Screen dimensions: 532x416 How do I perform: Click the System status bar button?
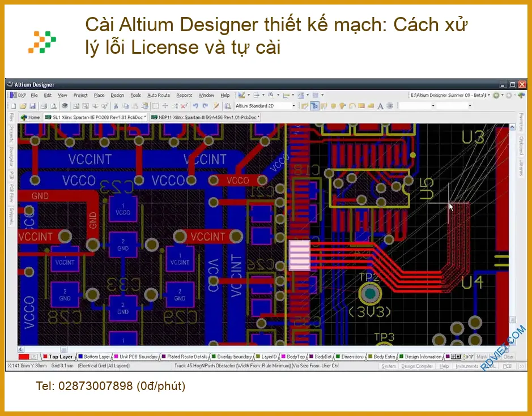[x=389, y=366]
